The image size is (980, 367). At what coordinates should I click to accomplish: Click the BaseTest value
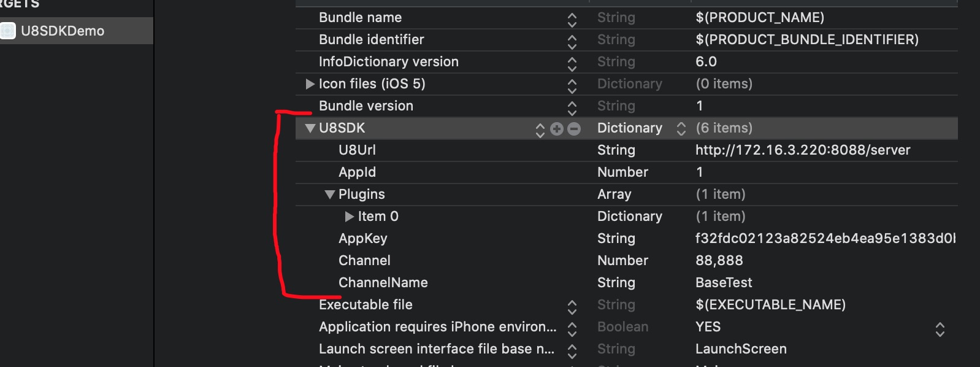tap(724, 283)
